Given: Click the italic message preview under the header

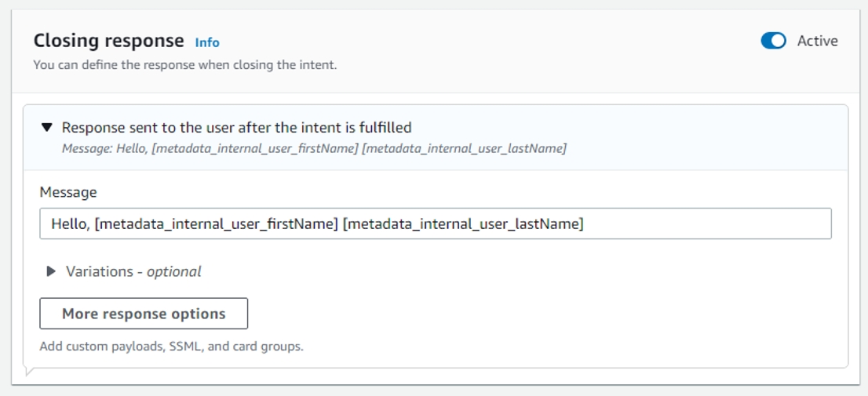Looking at the screenshot, I should pos(314,147).
